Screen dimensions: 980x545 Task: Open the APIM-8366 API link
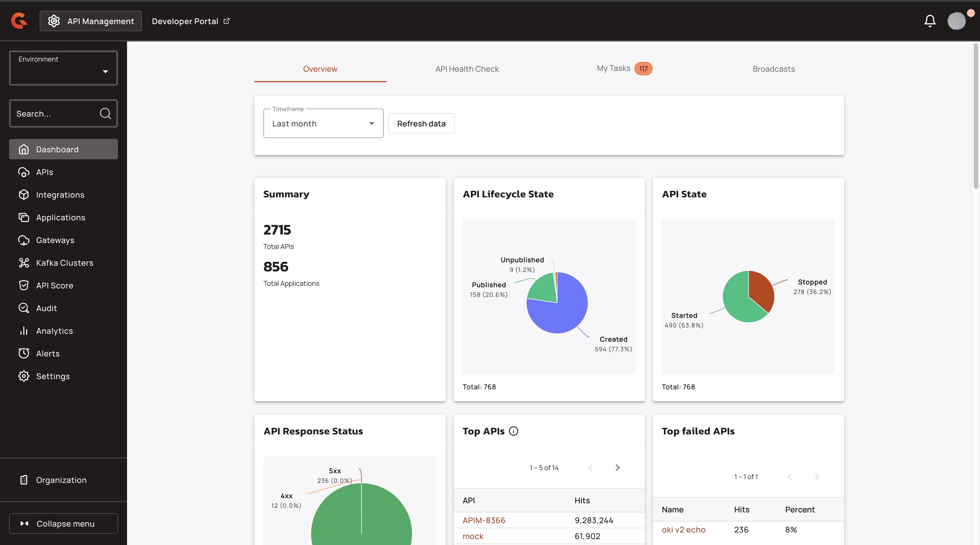pyautogui.click(x=483, y=520)
